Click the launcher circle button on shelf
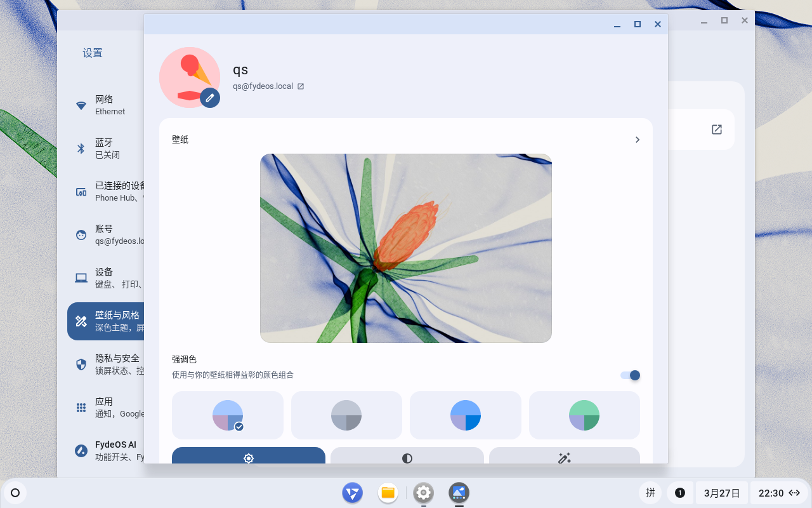The width and height of the screenshot is (812, 508). pyautogui.click(x=15, y=493)
